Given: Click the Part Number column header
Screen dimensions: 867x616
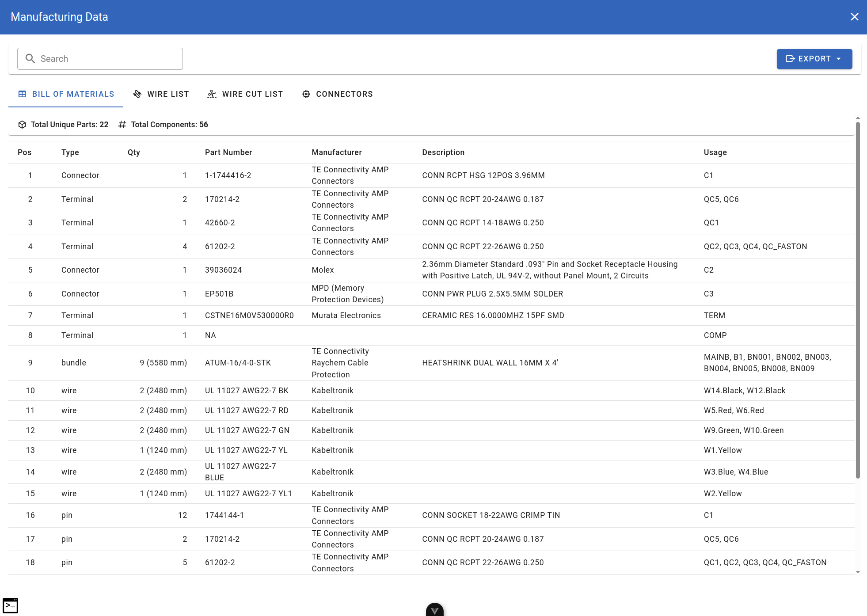Looking at the screenshot, I should click(228, 152).
